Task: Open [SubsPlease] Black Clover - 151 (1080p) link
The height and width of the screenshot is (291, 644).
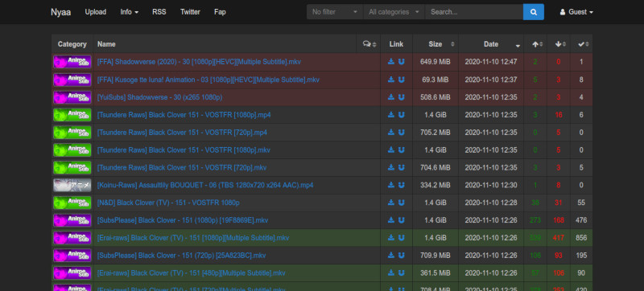Action: point(183,220)
